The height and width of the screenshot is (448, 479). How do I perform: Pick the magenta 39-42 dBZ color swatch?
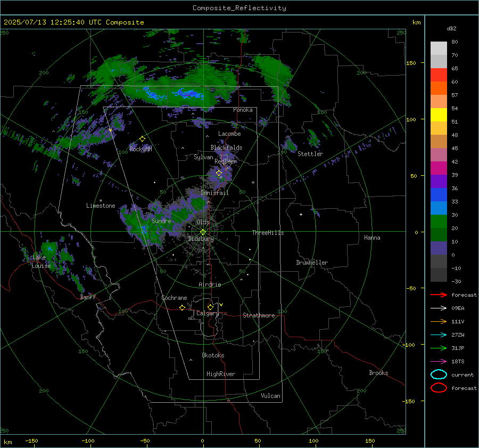click(439, 168)
